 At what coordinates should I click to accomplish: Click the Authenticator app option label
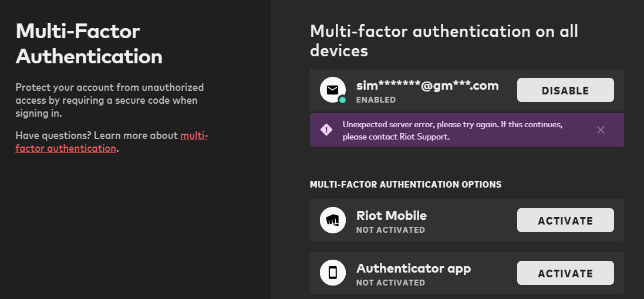[x=414, y=269]
